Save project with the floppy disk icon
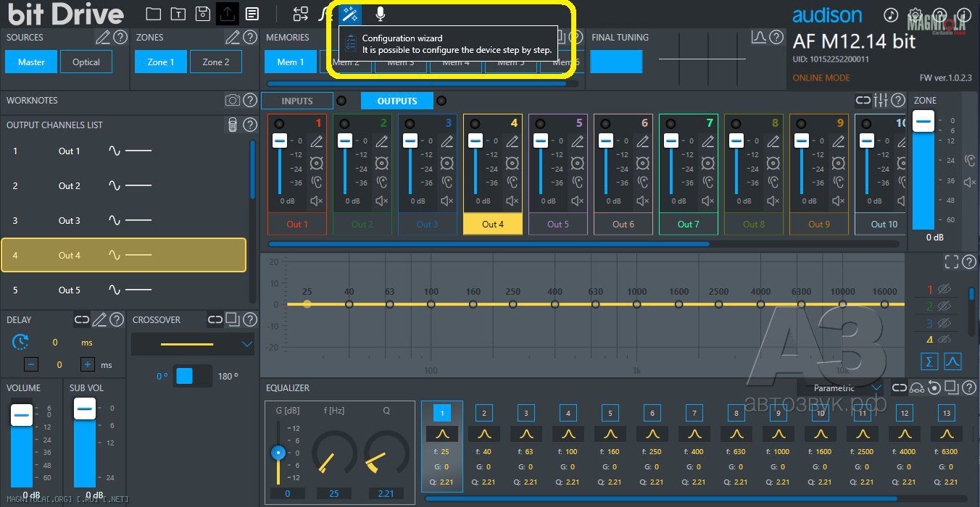 (x=203, y=14)
